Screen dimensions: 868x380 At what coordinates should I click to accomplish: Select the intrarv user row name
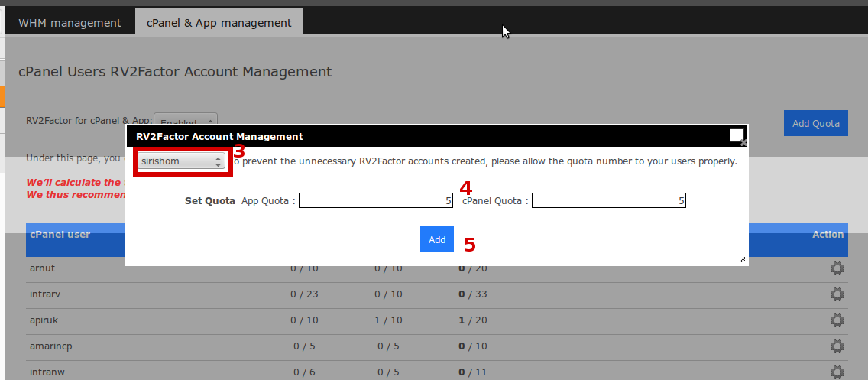[x=45, y=294]
